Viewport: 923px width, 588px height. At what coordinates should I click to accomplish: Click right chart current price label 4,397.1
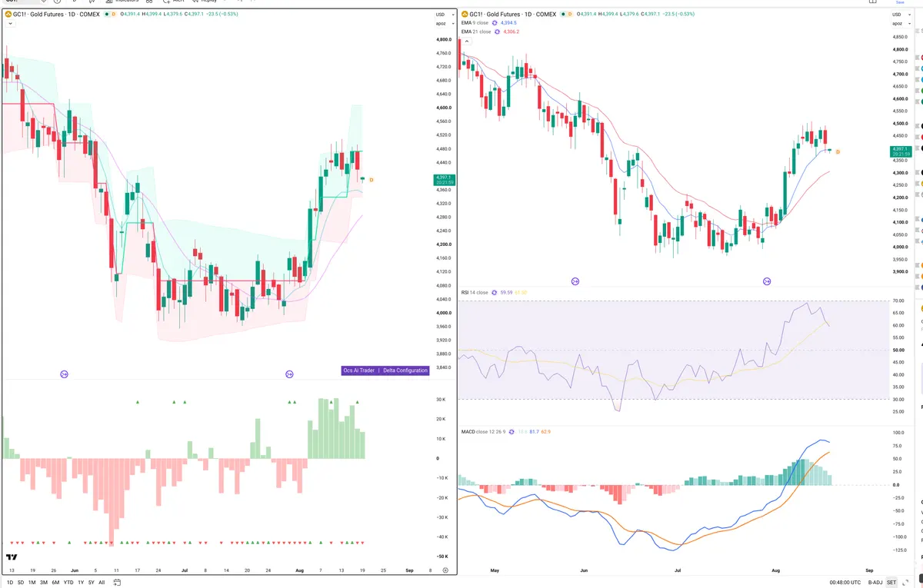click(x=900, y=151)
